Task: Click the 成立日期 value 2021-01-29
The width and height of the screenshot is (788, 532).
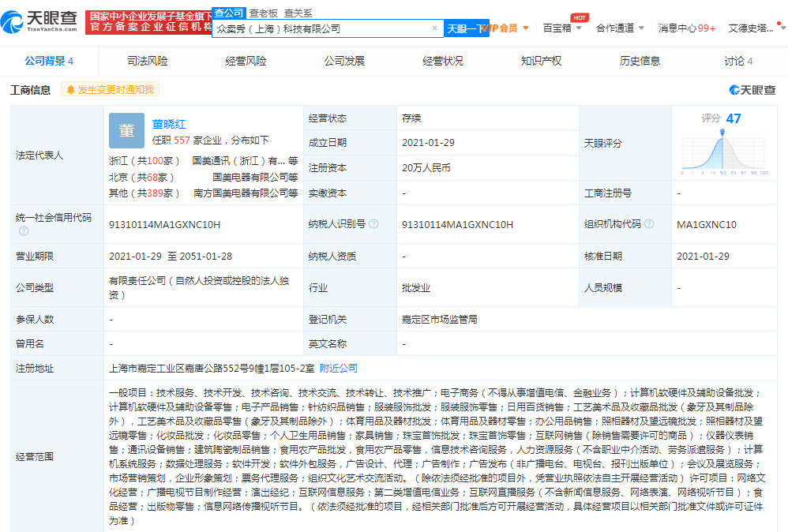Action: 428,143
